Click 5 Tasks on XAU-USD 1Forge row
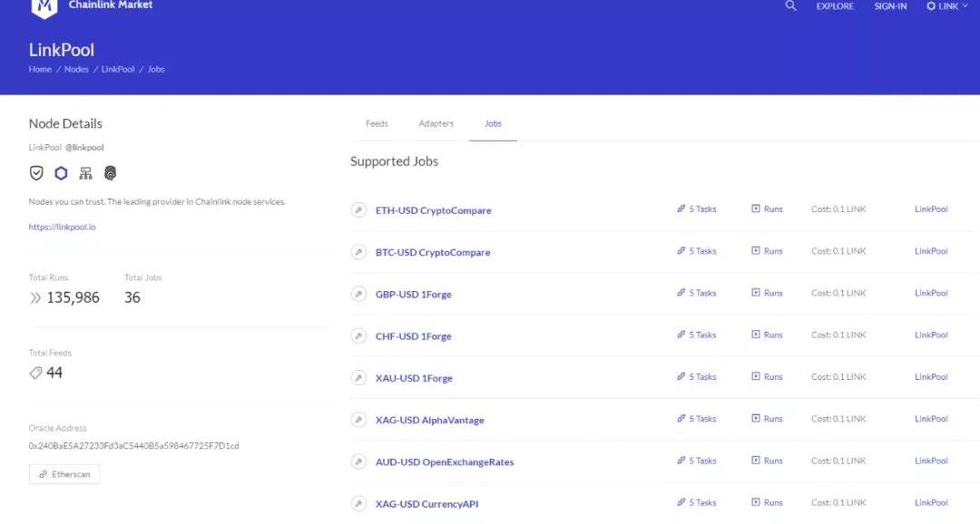The image size is (980, 524). point(696,376)
